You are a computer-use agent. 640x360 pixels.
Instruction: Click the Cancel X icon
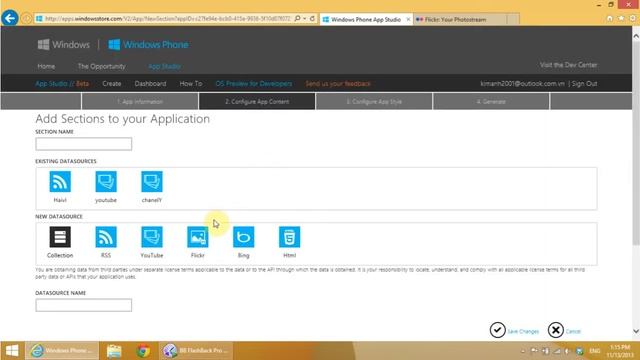tap(556, 330)
